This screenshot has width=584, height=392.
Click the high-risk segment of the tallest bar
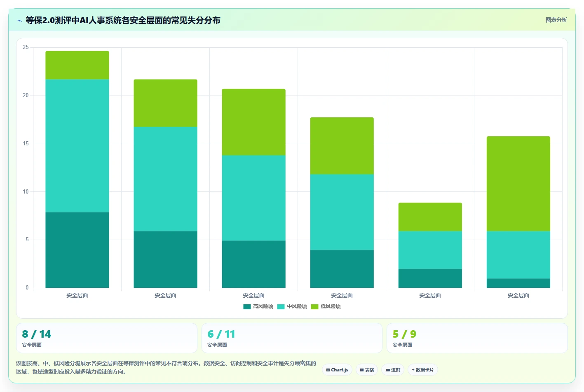(77, 250)
